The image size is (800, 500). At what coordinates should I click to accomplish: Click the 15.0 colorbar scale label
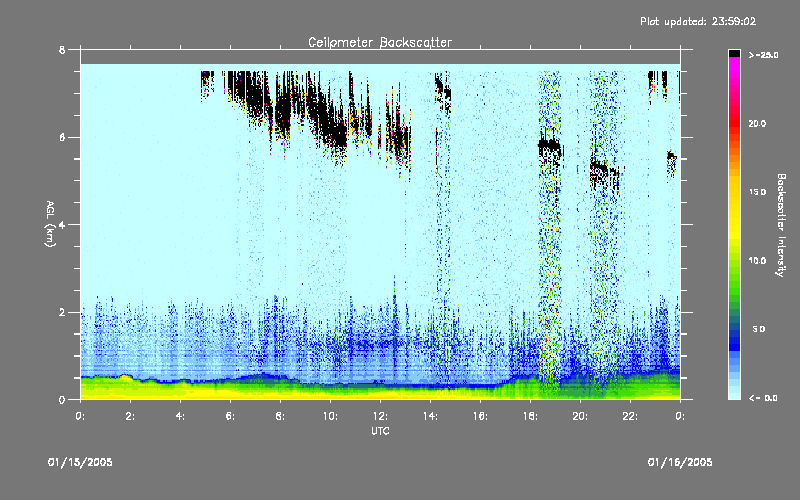click(757, 192)
